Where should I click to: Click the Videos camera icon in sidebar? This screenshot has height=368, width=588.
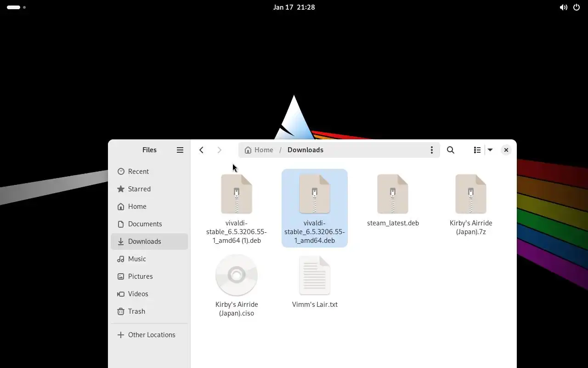pyautogui.click(x=121, y=293)
